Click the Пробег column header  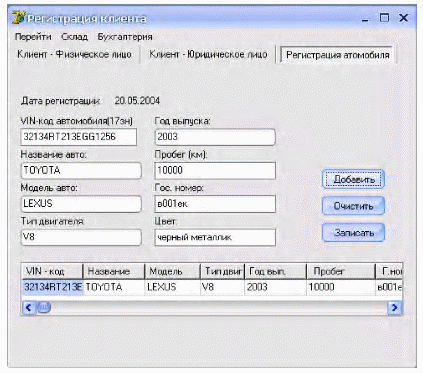[x=341, y=271]
